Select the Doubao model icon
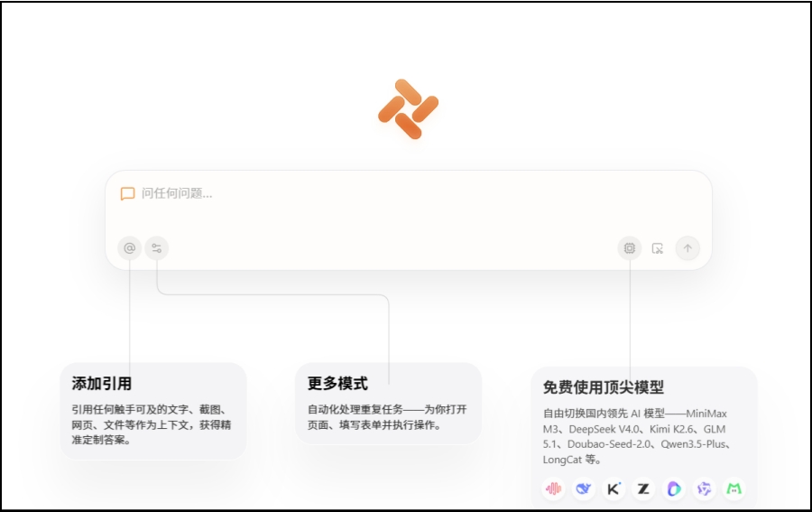 pos(674,489)
